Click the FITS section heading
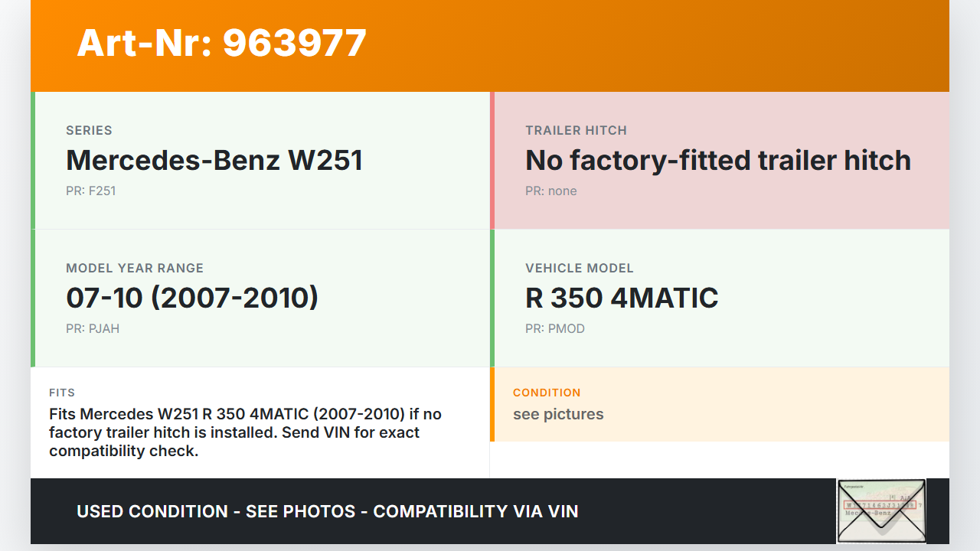The image size is (980, 551). 62,393
